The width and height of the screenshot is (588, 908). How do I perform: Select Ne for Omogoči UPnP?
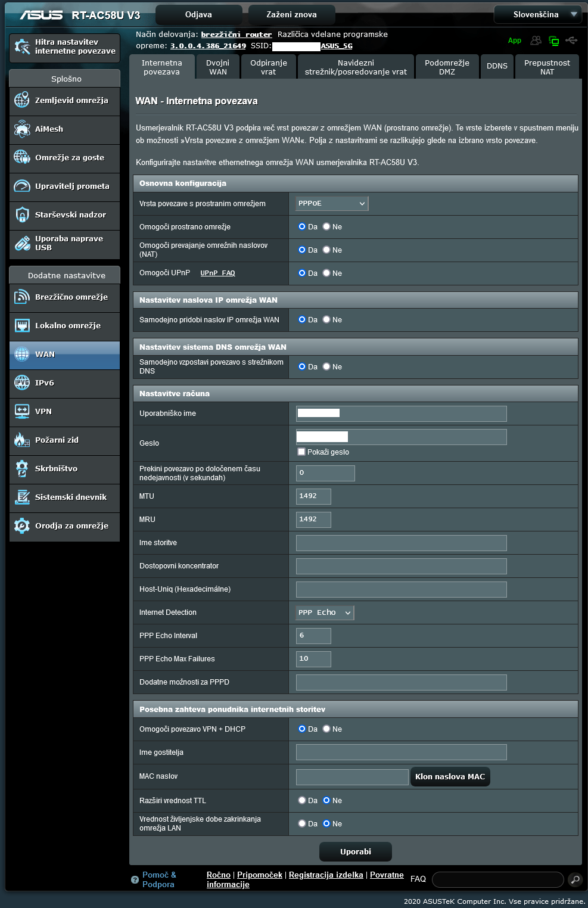coord(326,273)
